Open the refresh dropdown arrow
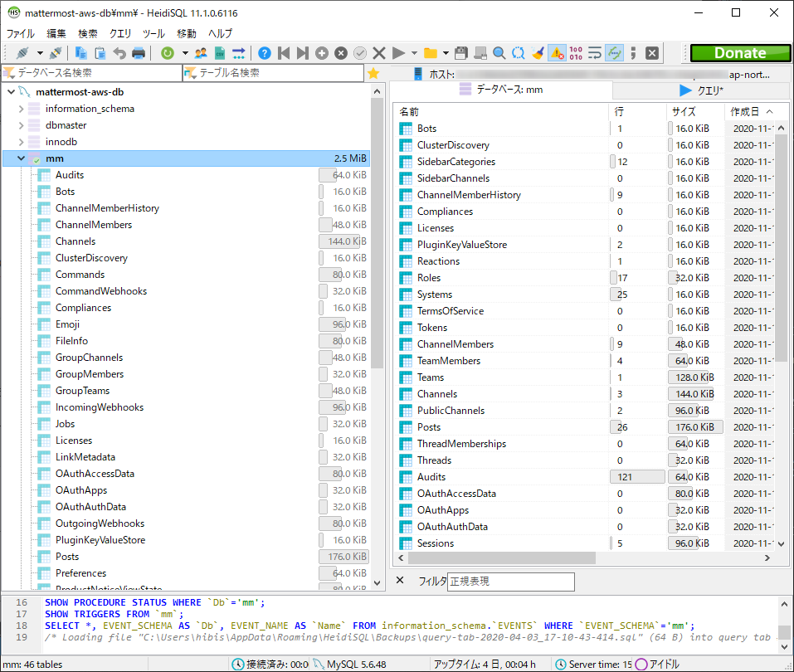The width and height of the screenshot is (794, 672). (x=185, y=53)
